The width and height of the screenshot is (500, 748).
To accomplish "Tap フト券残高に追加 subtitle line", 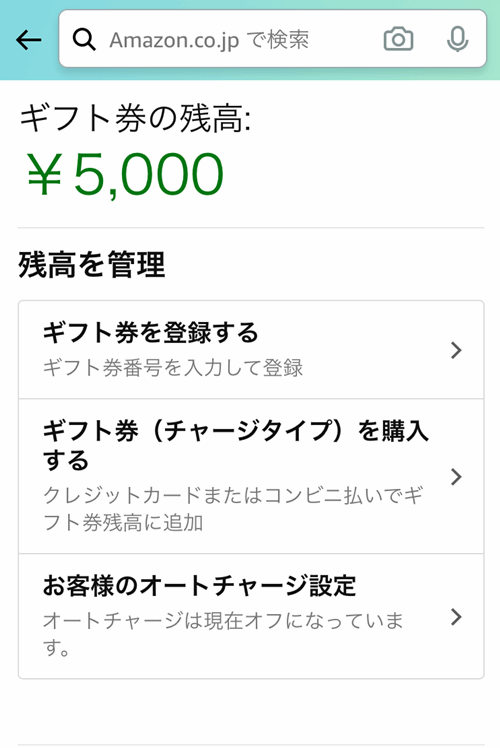I will click(123, 522).
